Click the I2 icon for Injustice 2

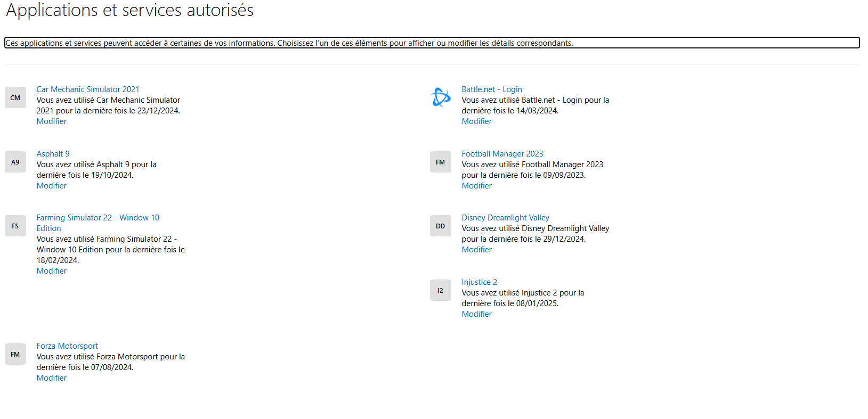[441, 290]
